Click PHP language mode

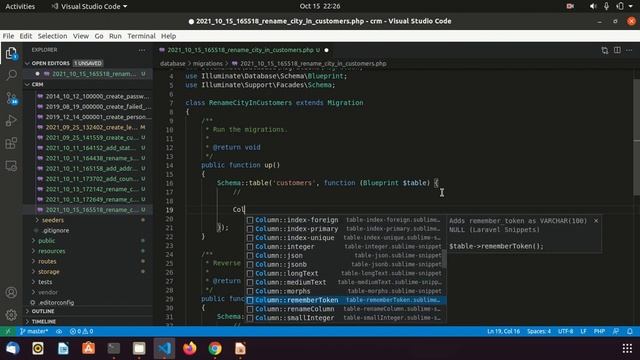pyautogui.click(x=599, y=331)
